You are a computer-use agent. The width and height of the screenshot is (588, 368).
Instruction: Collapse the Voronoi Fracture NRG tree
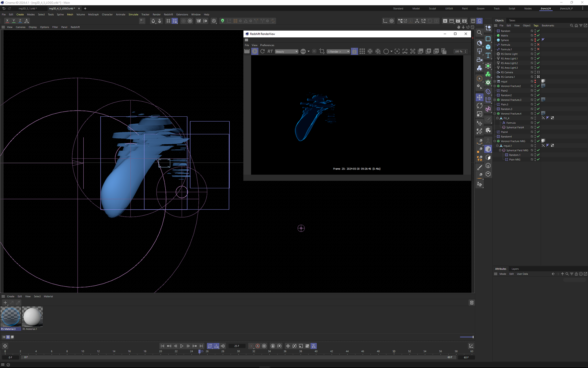(495, 141)
